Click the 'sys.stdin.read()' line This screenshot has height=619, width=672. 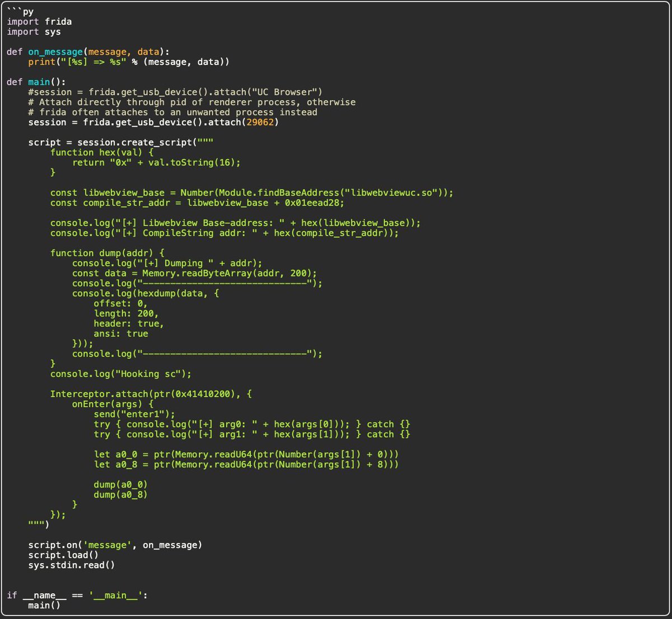tap(72, 565)
